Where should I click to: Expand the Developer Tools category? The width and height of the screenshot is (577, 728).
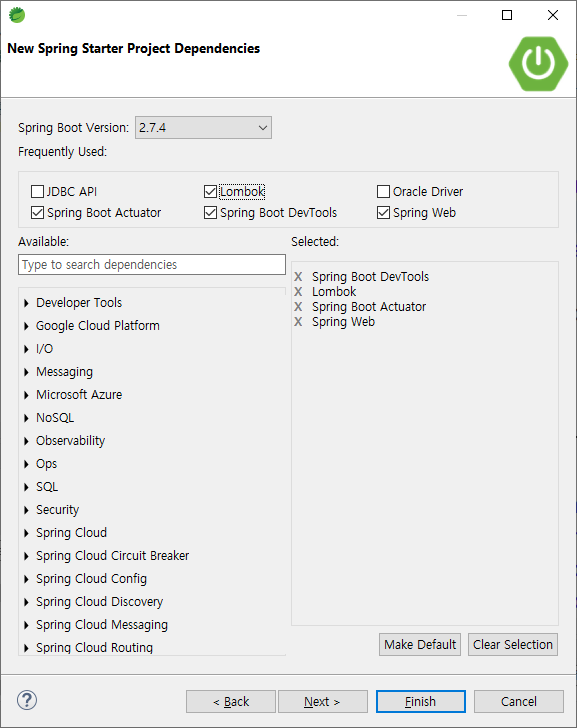pos(26,303)
